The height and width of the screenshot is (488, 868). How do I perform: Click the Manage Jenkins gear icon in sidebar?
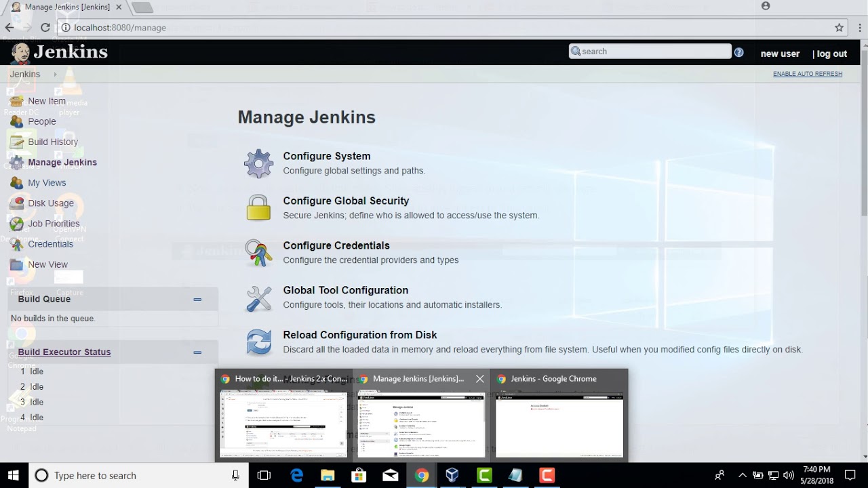[16, 162]
